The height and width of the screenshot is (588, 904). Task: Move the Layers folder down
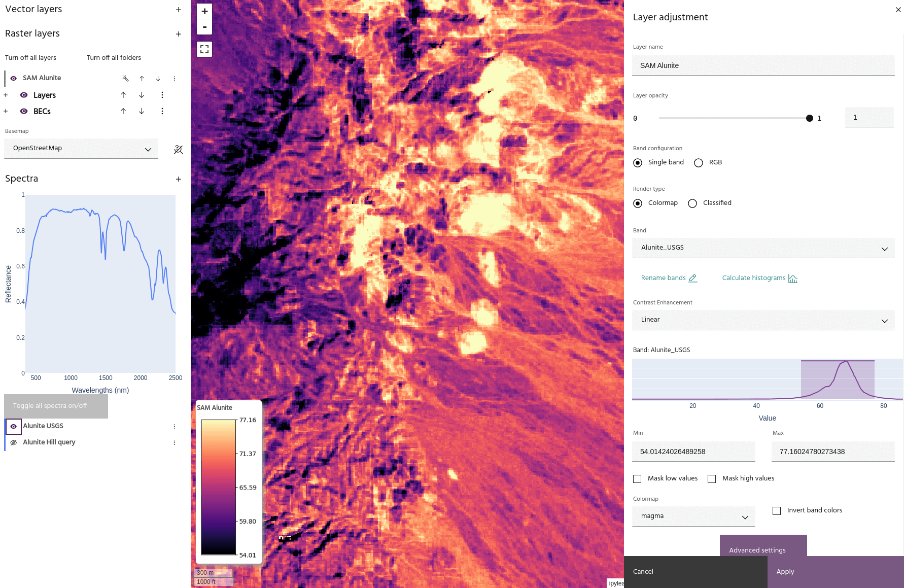[x=142, y=95]
